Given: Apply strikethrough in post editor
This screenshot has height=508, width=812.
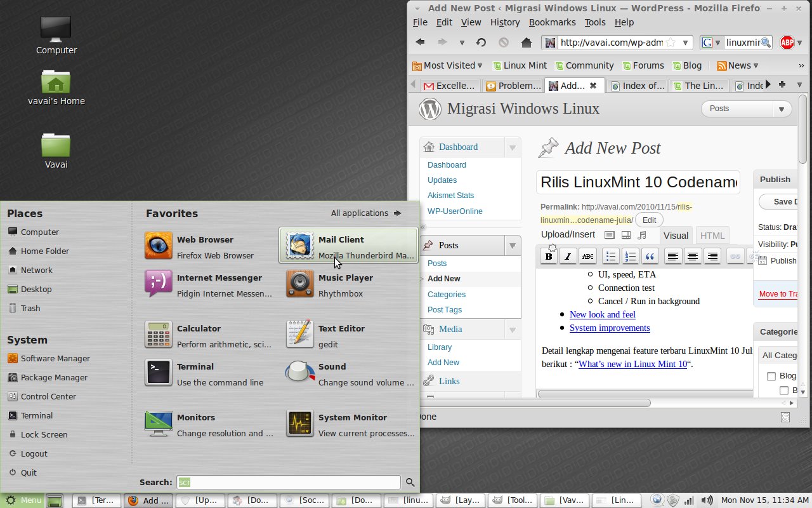Looking at the screenshot, I should [588, 257].
